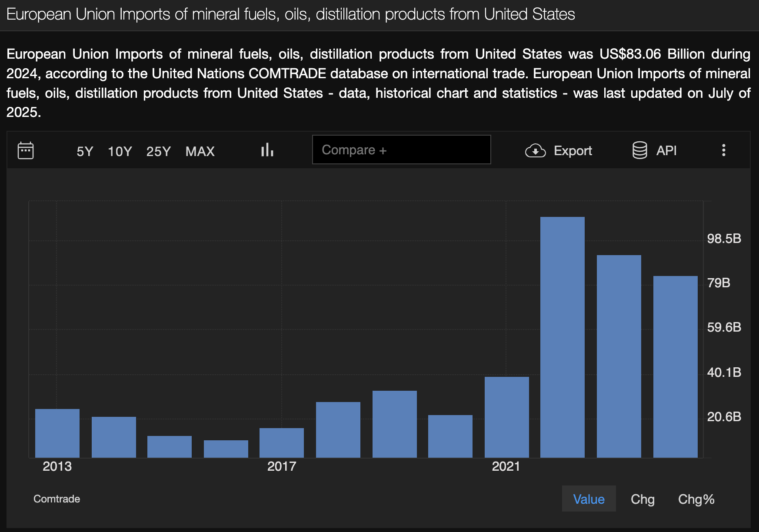
Task: Select the 25Y time range
Action: point(159,151)
